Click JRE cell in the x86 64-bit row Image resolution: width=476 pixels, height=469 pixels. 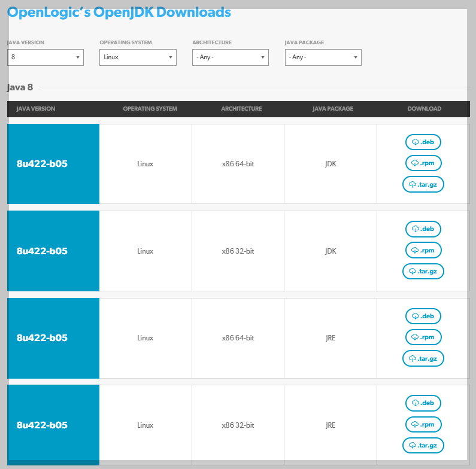331,338
